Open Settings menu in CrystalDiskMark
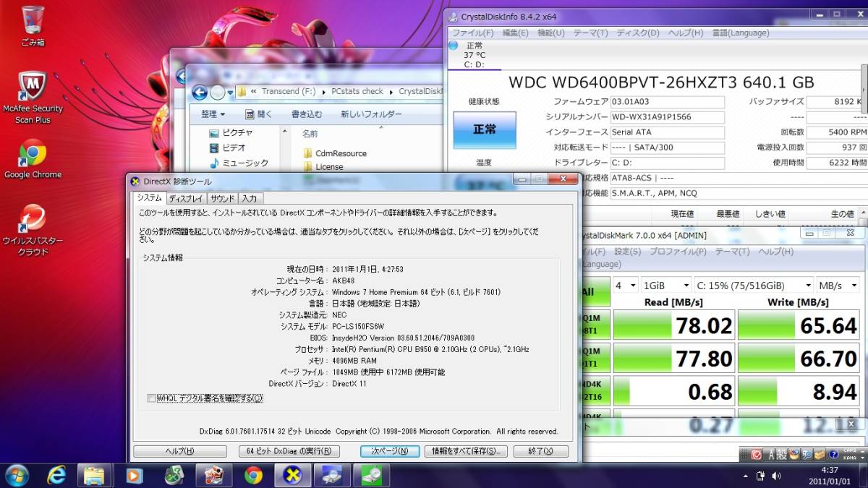The height and width of the screenshot is (488, 868). click(627, 252)
